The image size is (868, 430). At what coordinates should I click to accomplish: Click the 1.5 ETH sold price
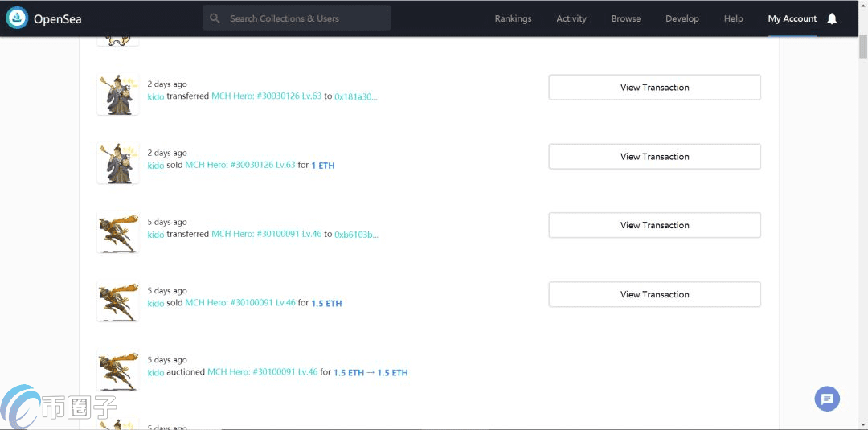pos(326,303)
